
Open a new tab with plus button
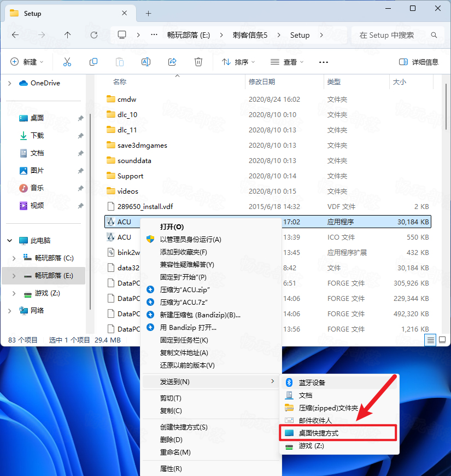(148, 13)
